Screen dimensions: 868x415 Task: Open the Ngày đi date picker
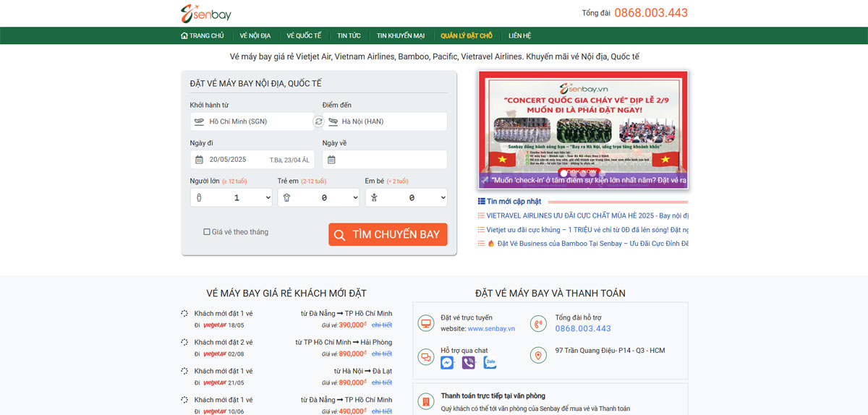(x=252, y=160)
